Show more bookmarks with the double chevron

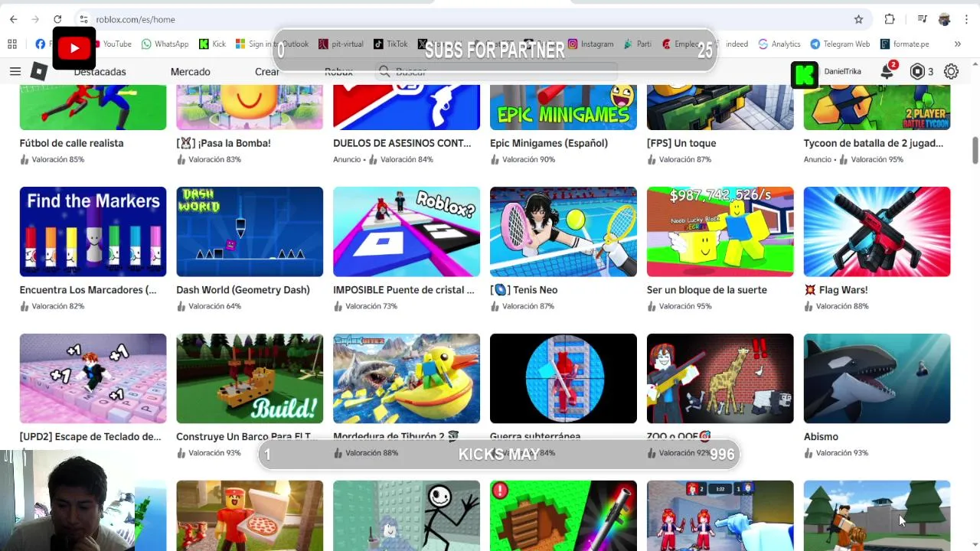(957, 44)
